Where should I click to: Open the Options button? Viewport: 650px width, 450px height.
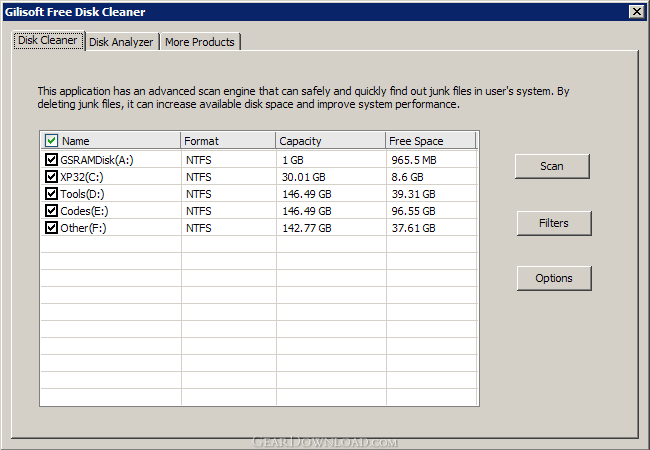[554, 278]
